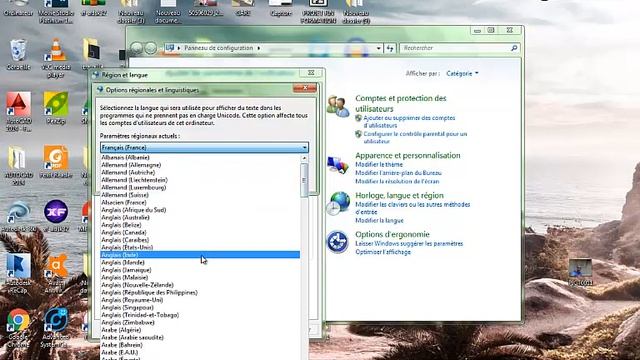Open Options d'ergonomie category
Viewport: 640px width, 360px height.
click(392, 234)
